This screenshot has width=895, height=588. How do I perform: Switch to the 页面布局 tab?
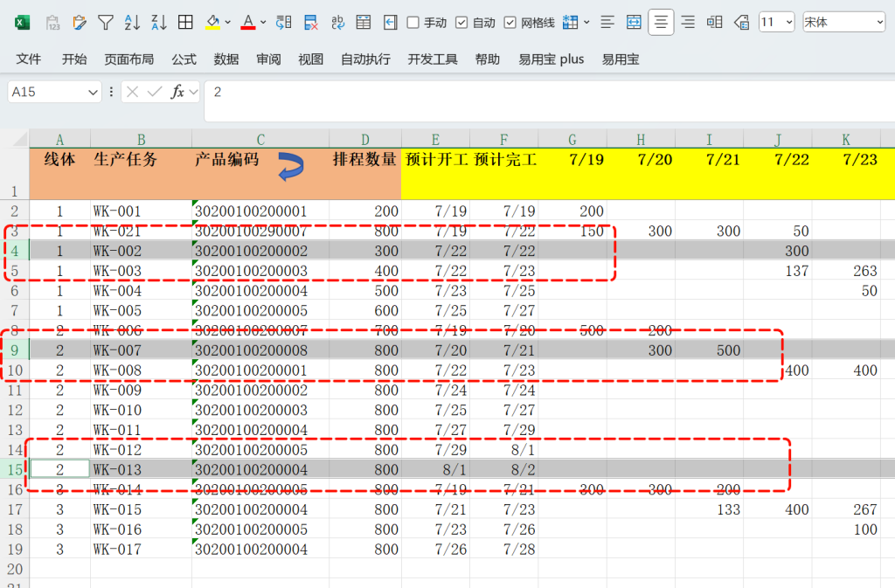[129, 59]
